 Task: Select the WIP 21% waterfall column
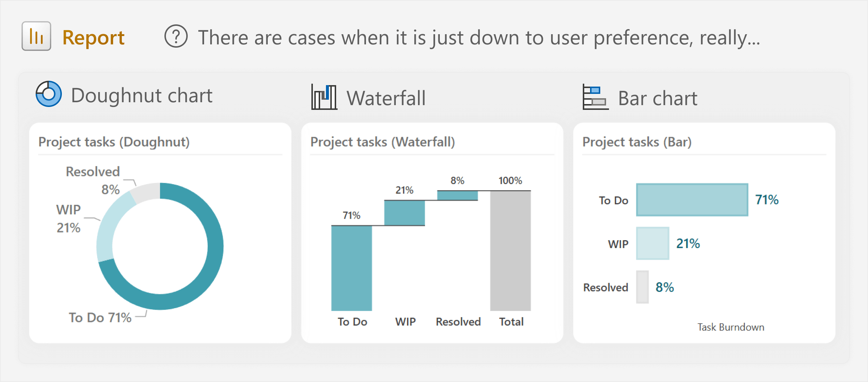click(x=405, y=213)
